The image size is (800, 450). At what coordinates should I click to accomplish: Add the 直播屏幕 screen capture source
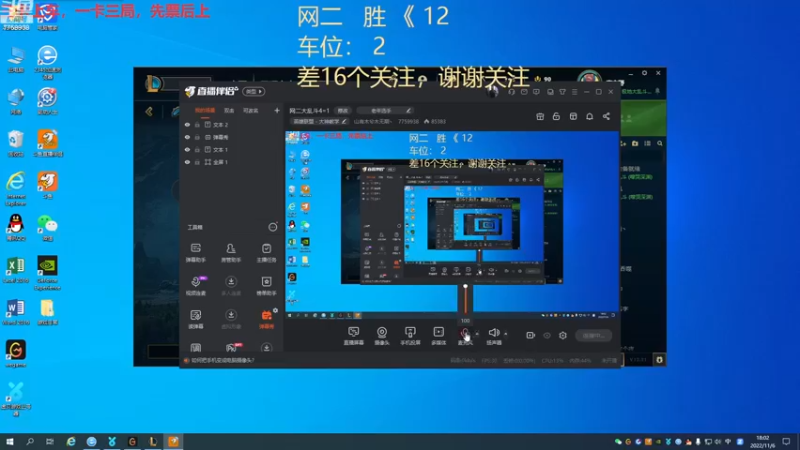click(353, 336)
